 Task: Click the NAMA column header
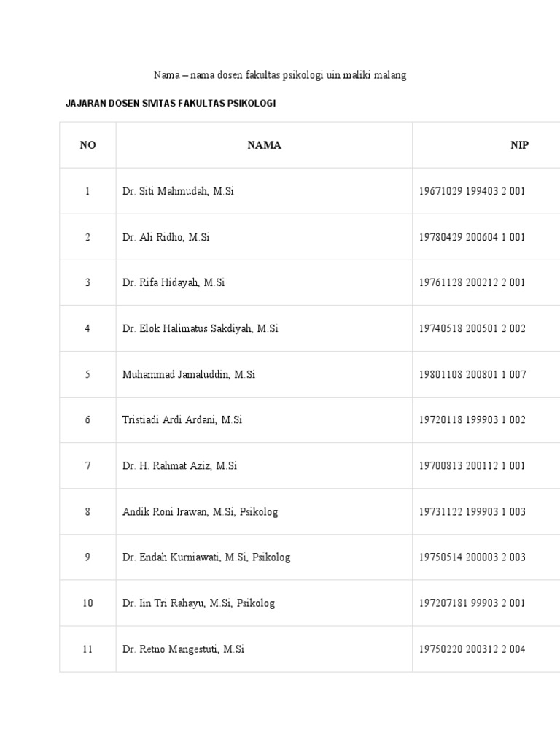coord(264,145)
